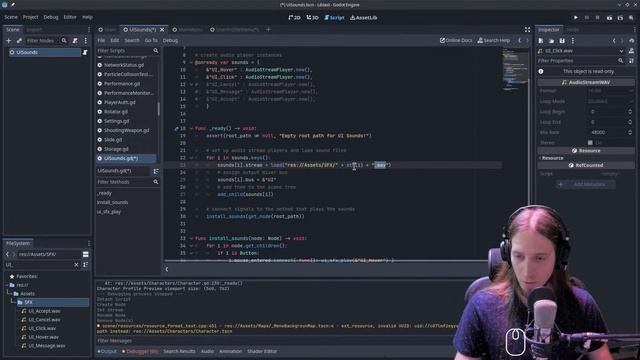
Task: Open Storage.gd in script list
Action: [116, 149]
